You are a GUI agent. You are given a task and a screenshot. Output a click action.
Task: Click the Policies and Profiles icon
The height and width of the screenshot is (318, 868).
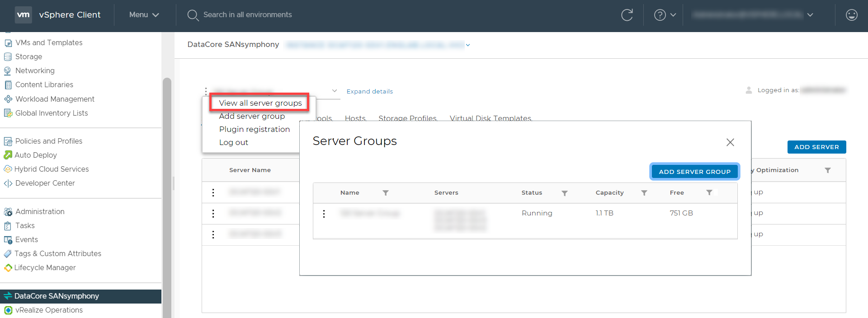tap(8, 141)
